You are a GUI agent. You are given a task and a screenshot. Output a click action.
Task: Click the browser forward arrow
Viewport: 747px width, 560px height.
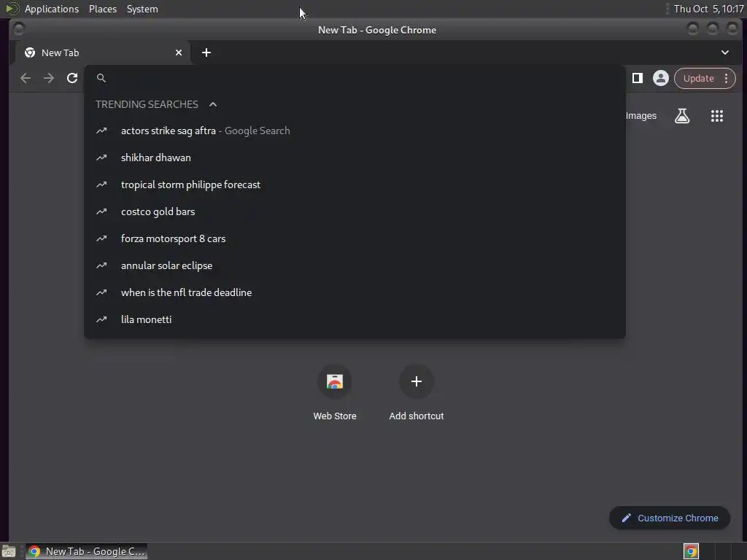click(49, 78)
